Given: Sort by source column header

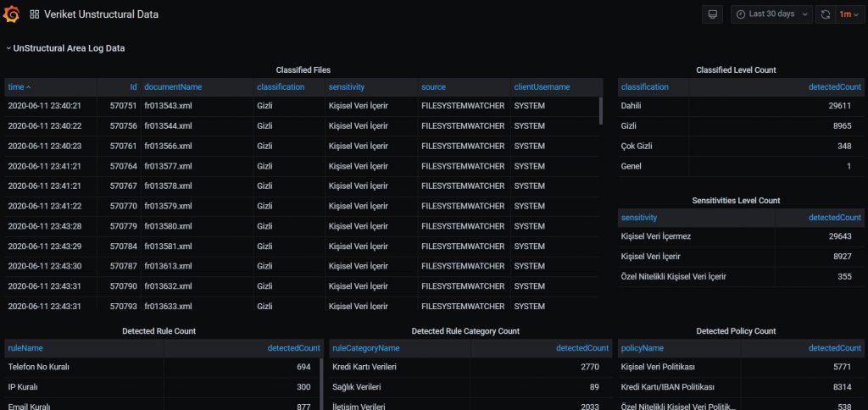Looking at the screenshot, I should tap(433, 87).
